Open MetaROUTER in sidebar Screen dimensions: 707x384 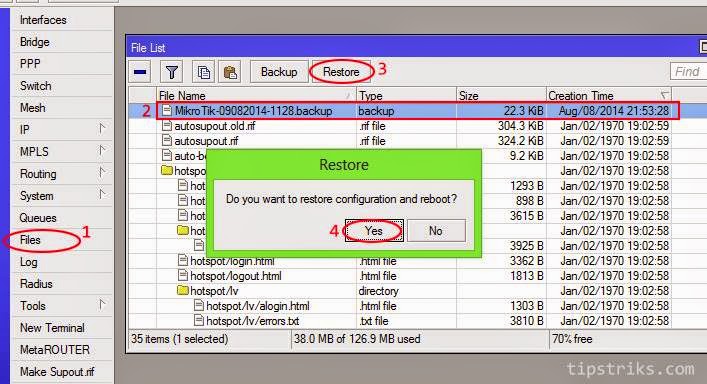(55, 350)
